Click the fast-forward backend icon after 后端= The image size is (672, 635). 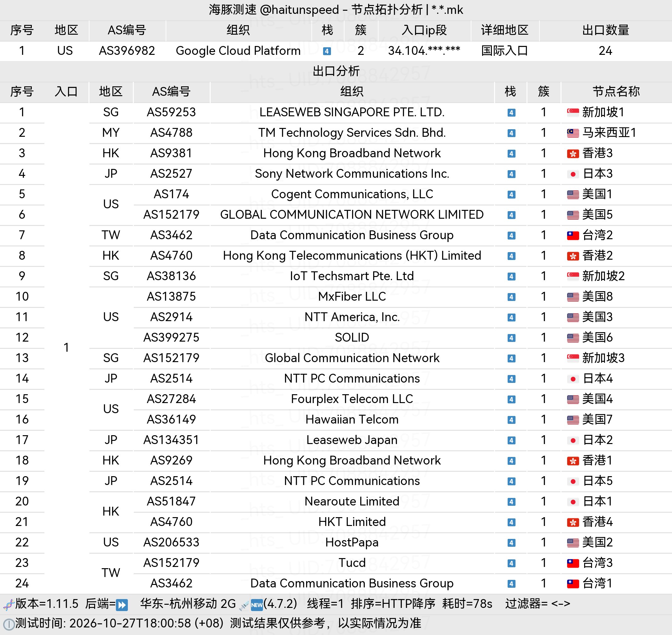(122, 605)
